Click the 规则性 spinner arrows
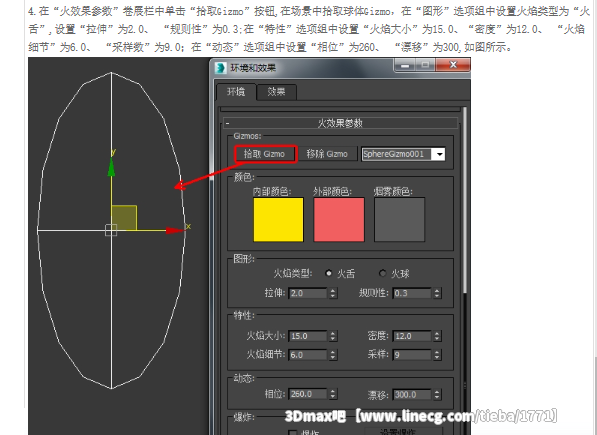The image size is (597, 435). coord(437,293)
